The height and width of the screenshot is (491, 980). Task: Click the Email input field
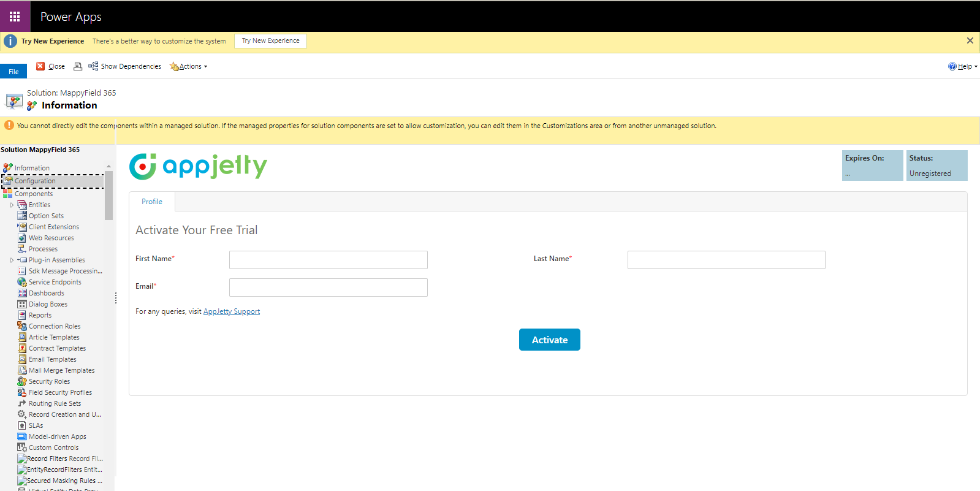pos(329,287)
